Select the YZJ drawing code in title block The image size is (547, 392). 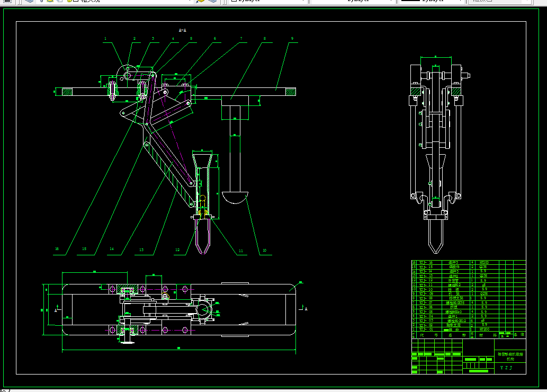tap(506, 368)
